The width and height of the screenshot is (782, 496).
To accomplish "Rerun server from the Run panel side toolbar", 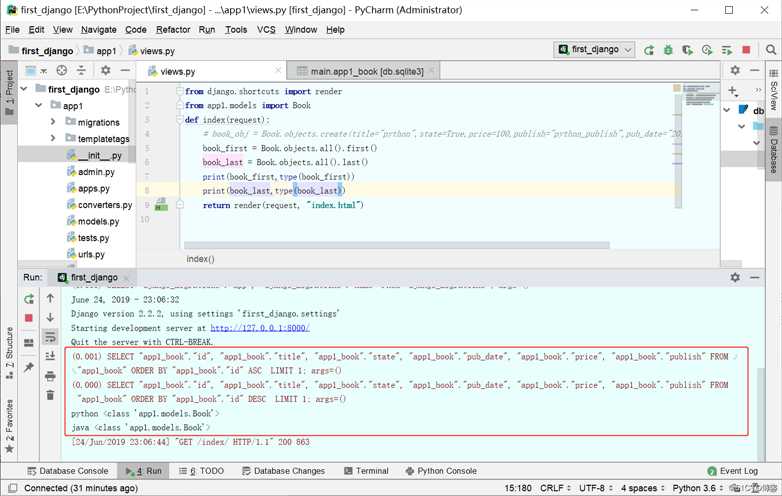I will 29,299.
